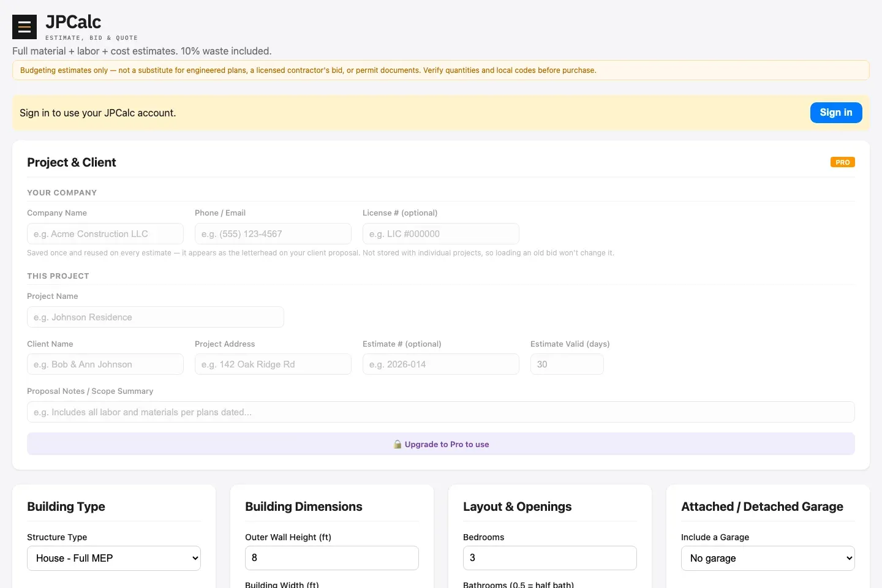Screen dimensions: 882x588
Task: Click the 'YOUR COMPANY' section label
Action: (62, 193)
